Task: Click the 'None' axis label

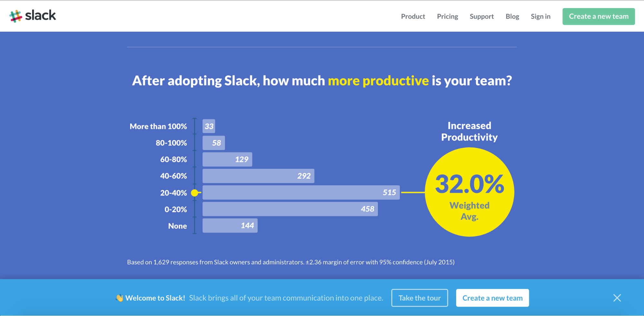Action: (x=178, y=226)
